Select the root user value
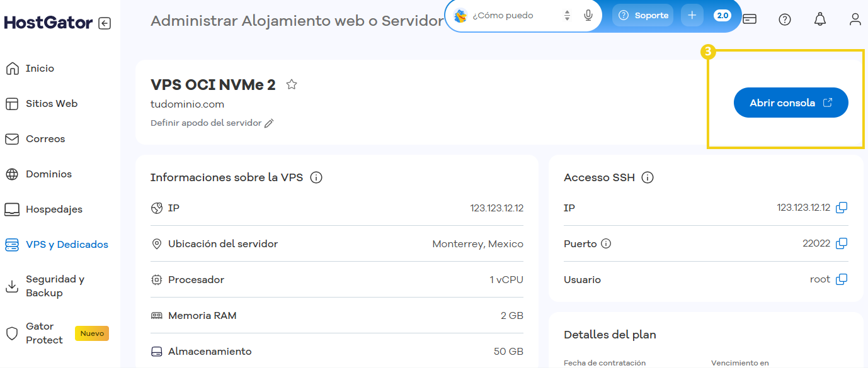Viewport: 868px width, 368px height. point(820,279)
